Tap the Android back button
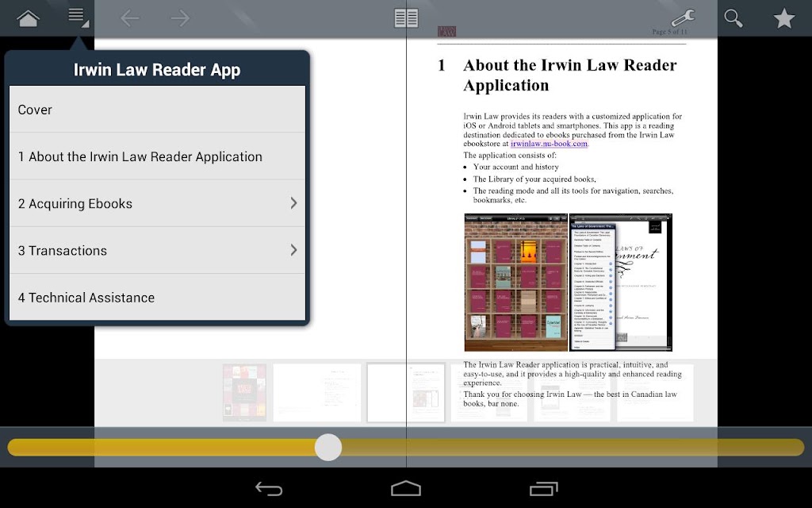The width and height of the screenshot is (812, 508). [x=269, y=488]
